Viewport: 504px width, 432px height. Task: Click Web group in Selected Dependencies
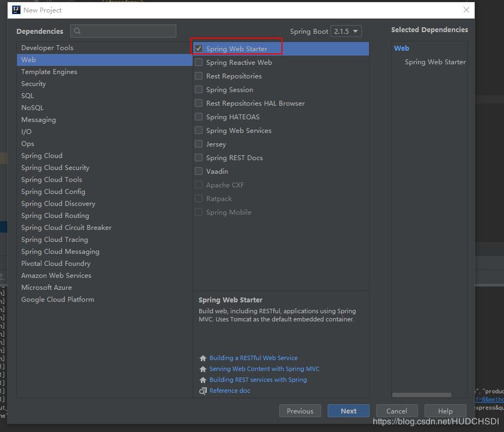coord(402,48)
